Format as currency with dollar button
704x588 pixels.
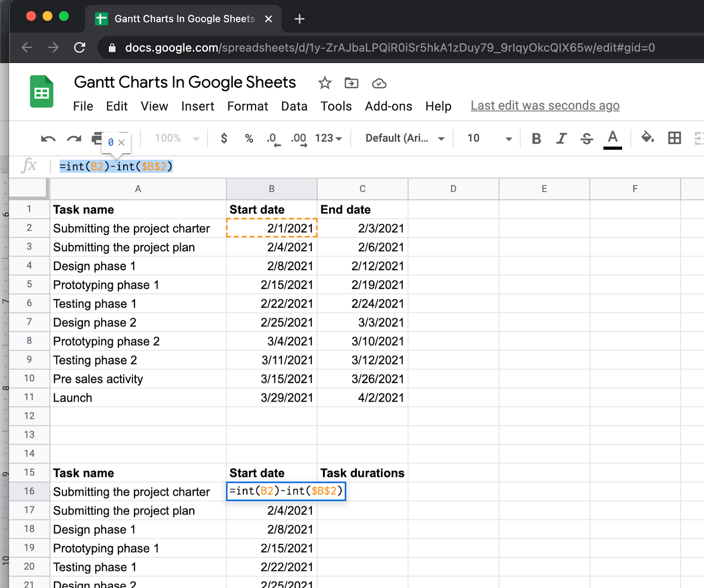pos(224,138)
